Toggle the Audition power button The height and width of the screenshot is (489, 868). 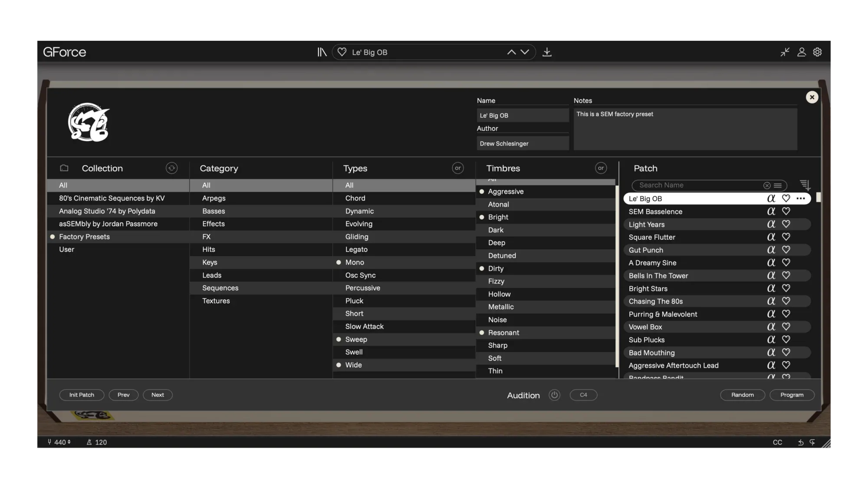pyautogui.click(x=554, y=395)
